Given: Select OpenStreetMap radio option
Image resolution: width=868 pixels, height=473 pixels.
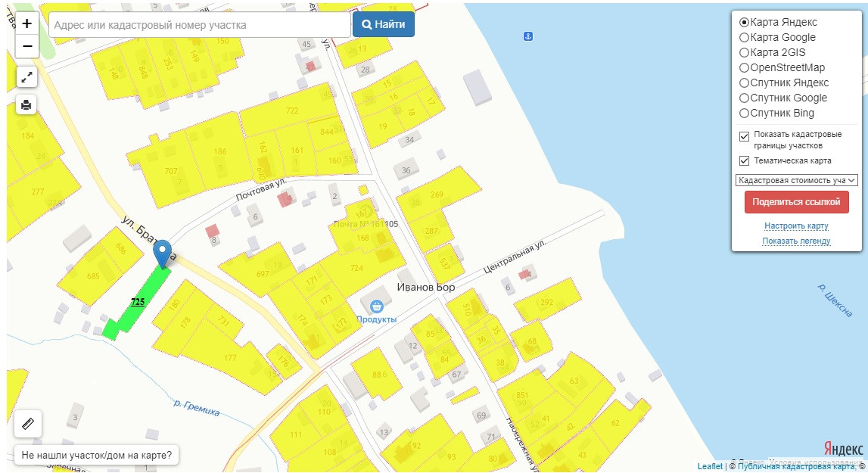Looking at the screenshot, I should click(745, 67).
